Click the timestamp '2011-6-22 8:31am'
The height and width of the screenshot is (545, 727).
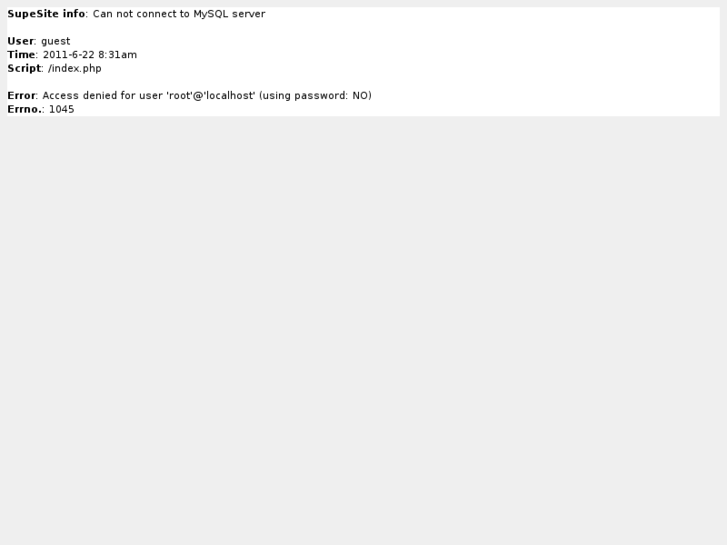pyautogui.click(x=90, y=55)
